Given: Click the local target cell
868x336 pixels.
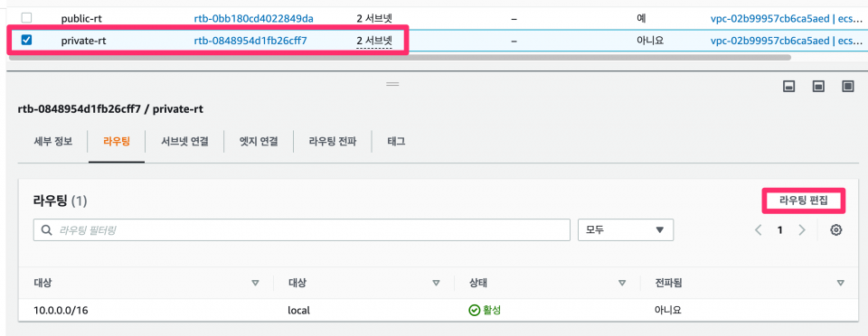Looking at the screenshot, I should 298,310.
